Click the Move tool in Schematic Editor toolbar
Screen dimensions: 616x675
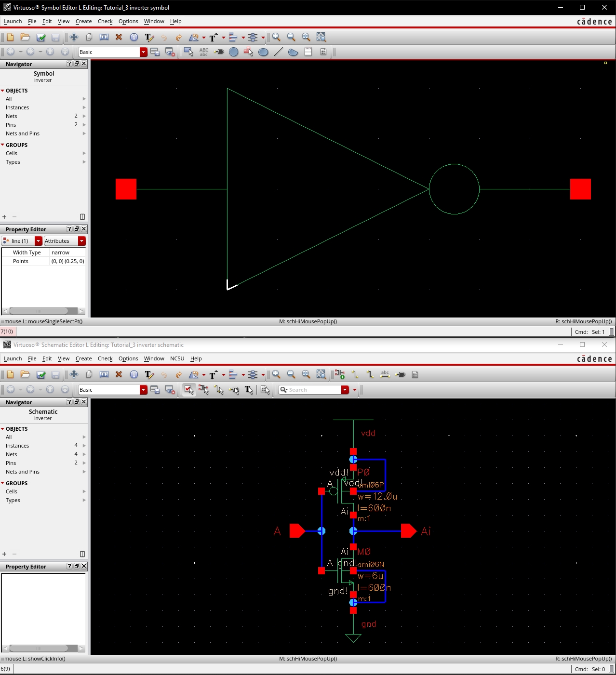[x=74, y=374]
